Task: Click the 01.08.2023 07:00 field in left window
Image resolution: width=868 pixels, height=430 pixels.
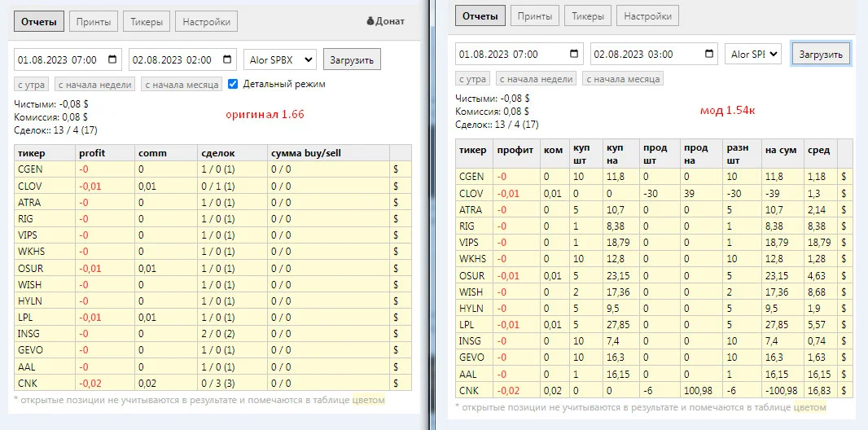Action: pos(68,59)
